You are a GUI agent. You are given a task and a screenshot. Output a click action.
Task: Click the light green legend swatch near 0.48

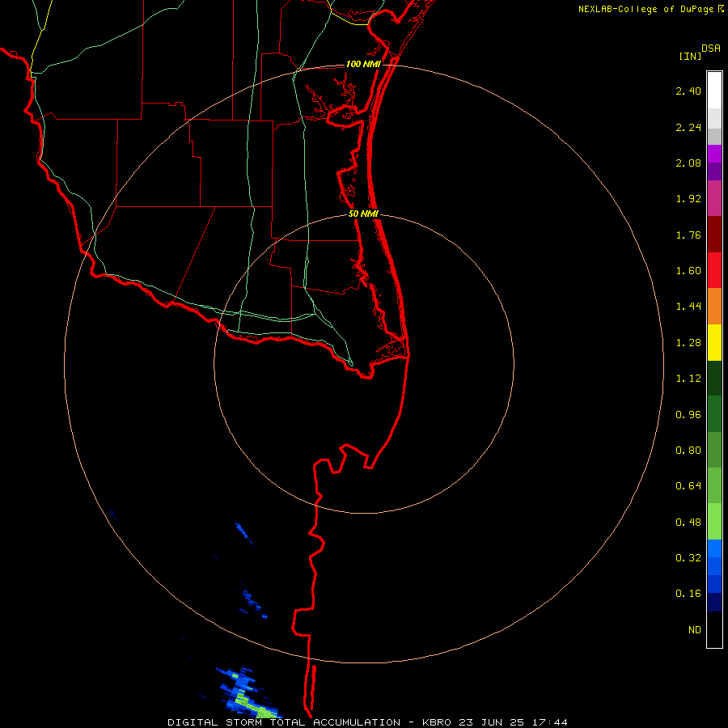coord(714,522)
